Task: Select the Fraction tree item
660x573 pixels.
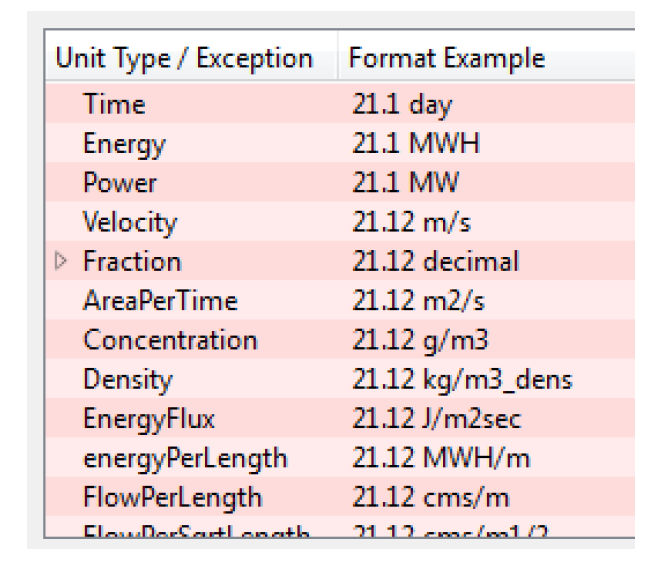Action: point(132,262)
